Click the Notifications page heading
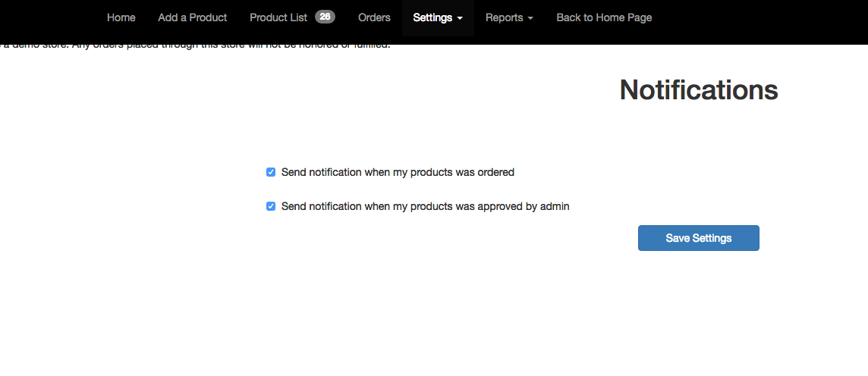Image resolution: width=868 pixels, height=376 pixels. coord(698,90)
